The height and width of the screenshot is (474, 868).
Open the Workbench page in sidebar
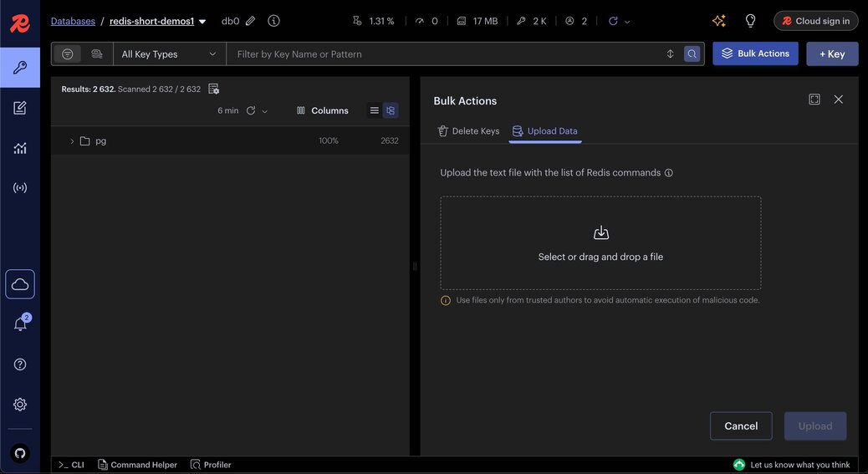(20, 108)
